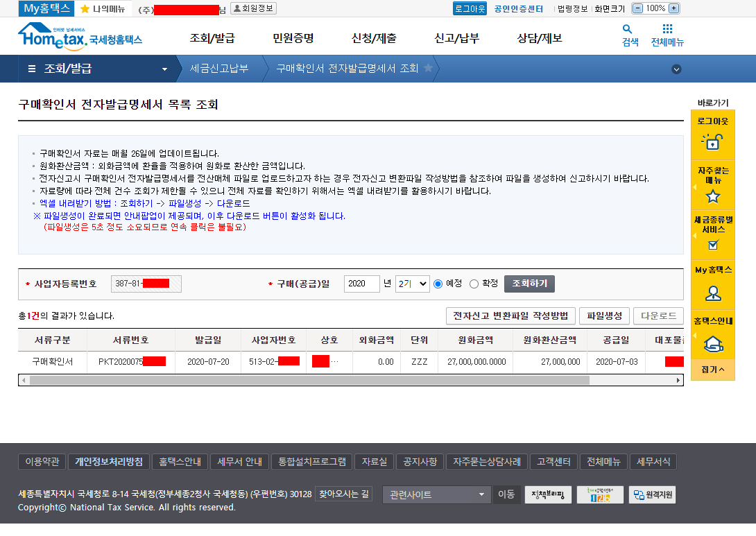Viewport: 756px width, 536px height.
Task: Click the 조회하기 search button
Action: click(529, 284)
